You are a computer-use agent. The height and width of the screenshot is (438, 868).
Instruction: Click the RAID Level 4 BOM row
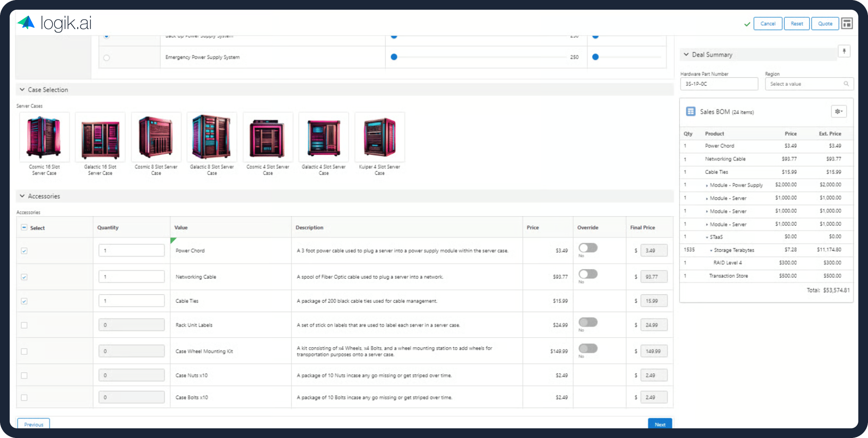click(766, 263)
